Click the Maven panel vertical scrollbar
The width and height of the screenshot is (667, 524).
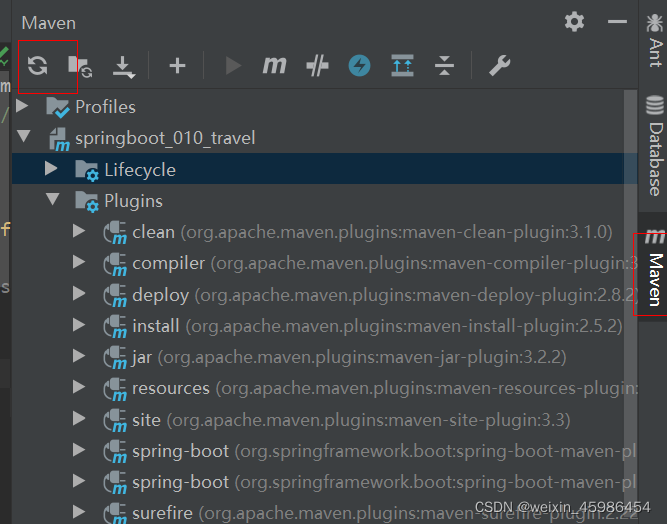click(x=630, y=306)
